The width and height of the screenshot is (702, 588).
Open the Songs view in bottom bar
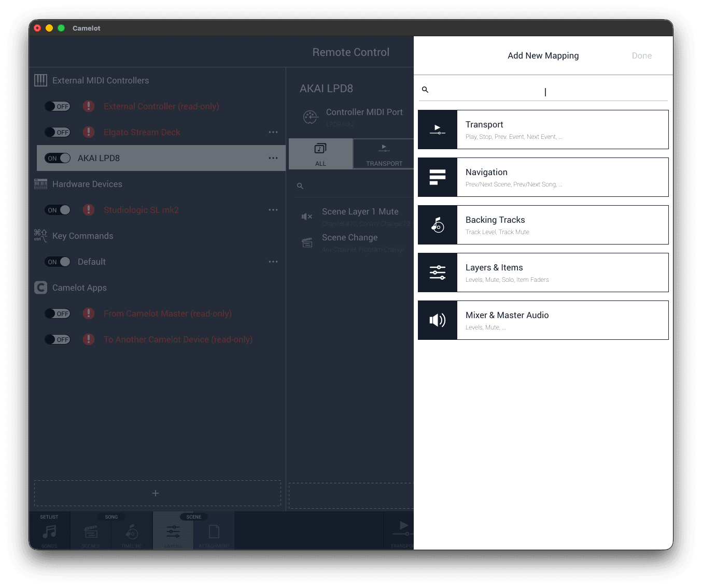coord(49,533)
